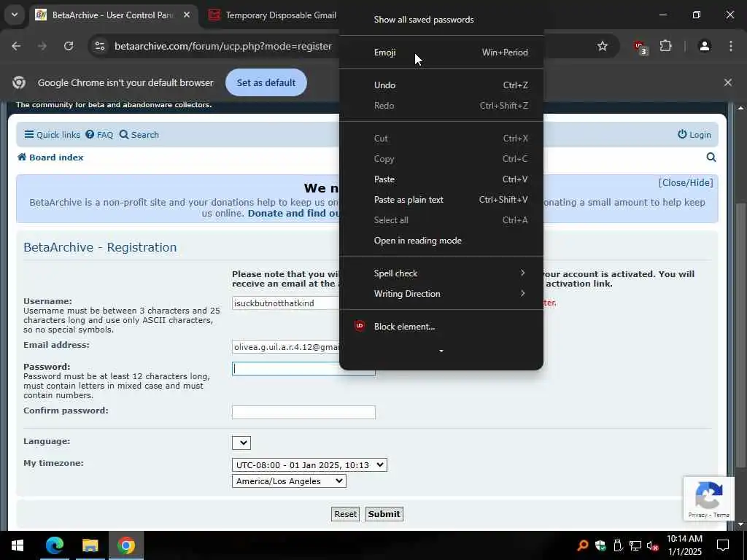Click the Chrome taskbar icon
747x560 pixels.
pyautogui.click(x=125, y=545)
